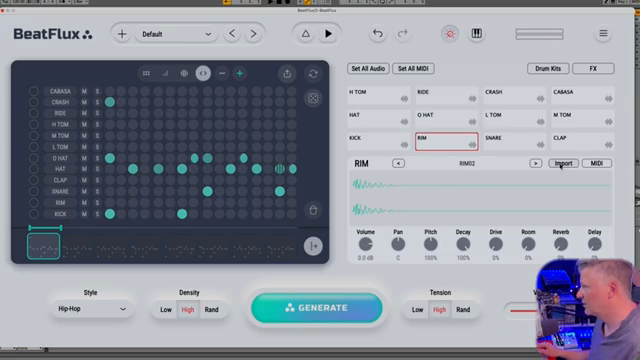Select previous RIM sample arrow
This screenshot has width=640, height=360.
coord(398,163)
